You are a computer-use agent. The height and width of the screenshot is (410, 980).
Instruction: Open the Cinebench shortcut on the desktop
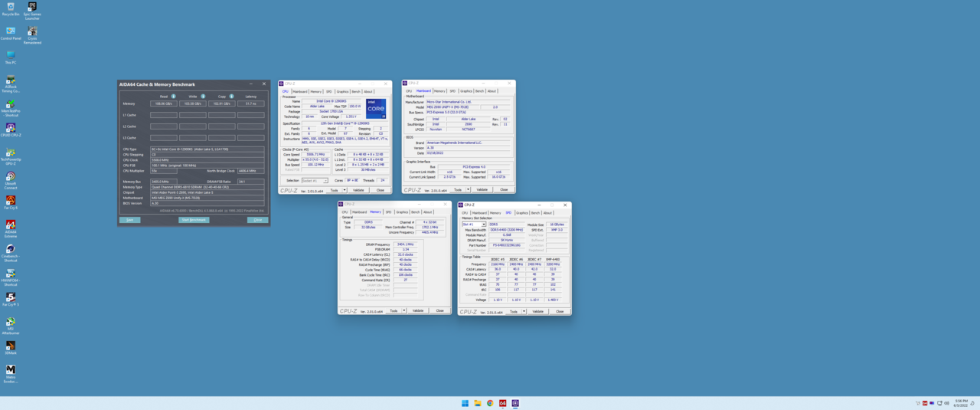click(x=11, y=250)
